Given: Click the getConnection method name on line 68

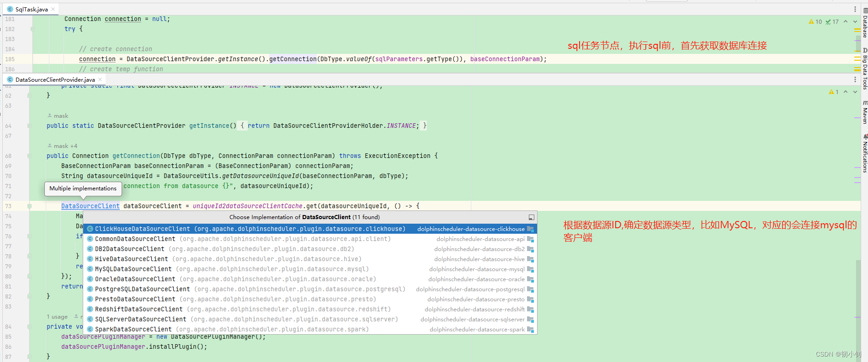Looking at the screenshot, I should [x=136, y=156].
